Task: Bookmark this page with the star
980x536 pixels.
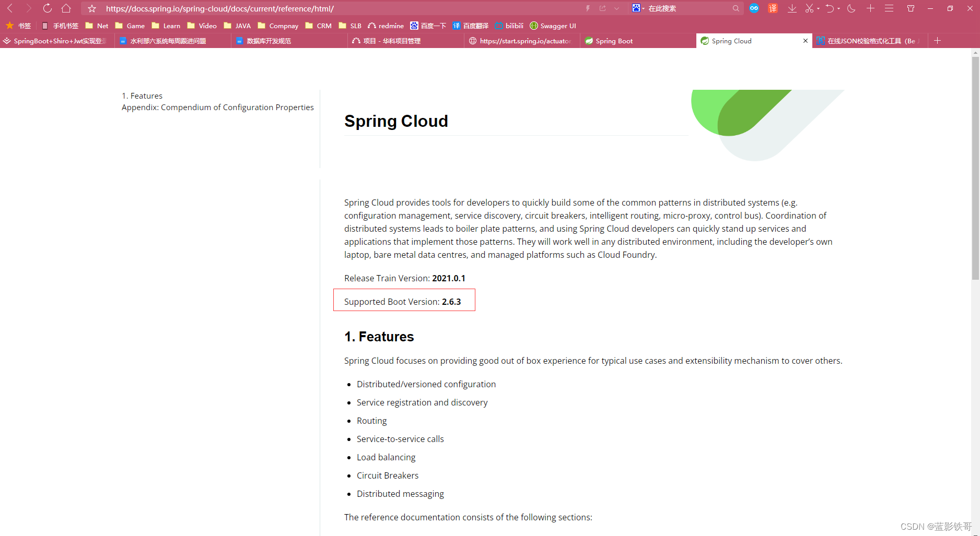Action: point(92,8)
